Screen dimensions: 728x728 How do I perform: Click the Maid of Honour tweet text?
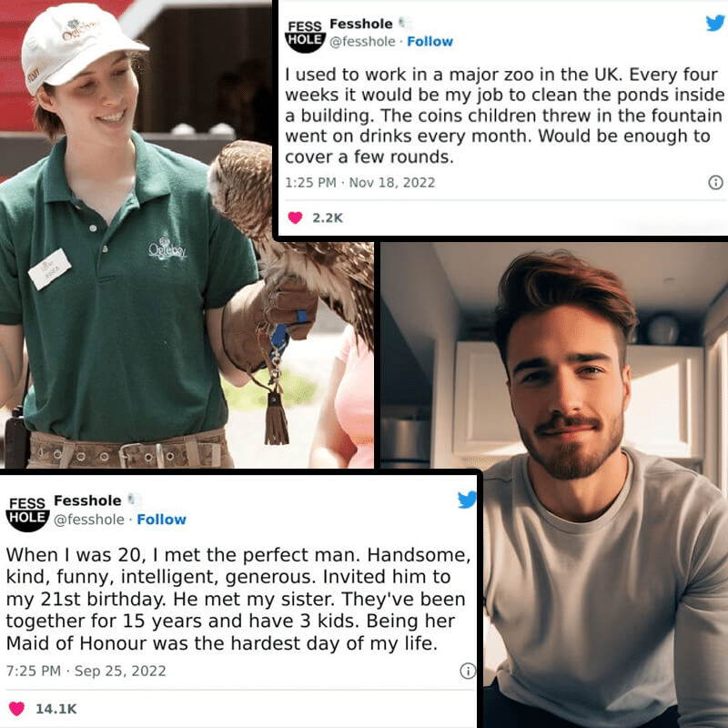[238, 599]
